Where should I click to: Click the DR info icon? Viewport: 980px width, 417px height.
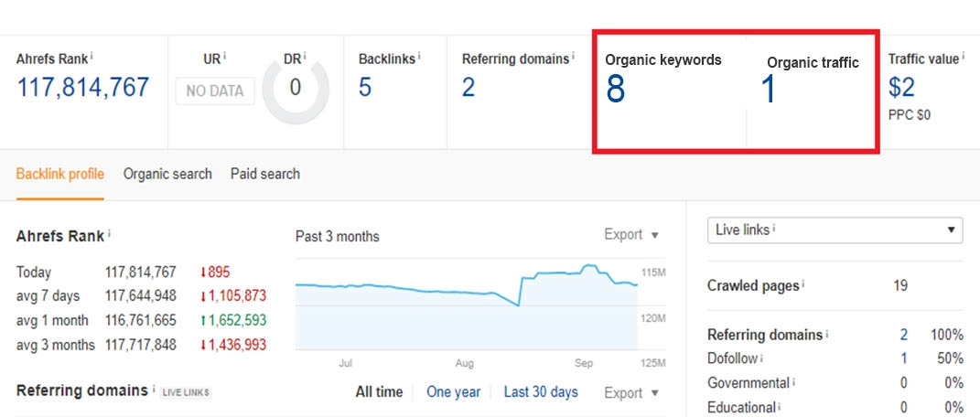(304, 57)
